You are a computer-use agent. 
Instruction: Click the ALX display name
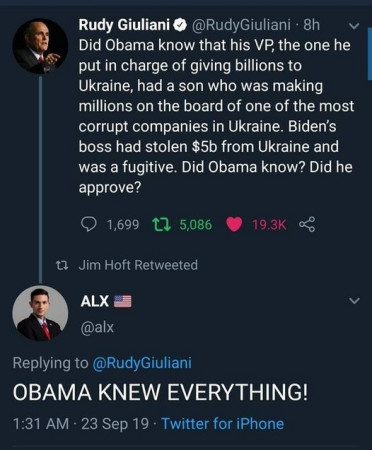(95, 301)
